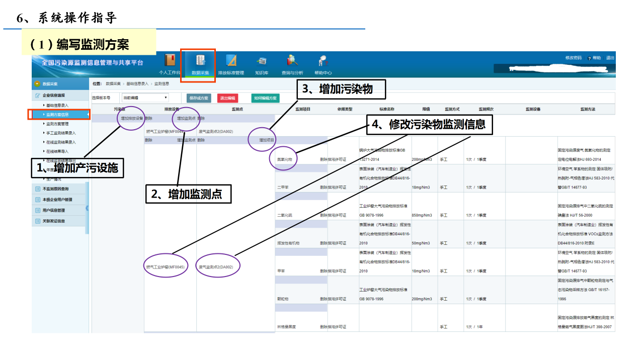Image resolution: width=644 pixels, height=362 pixels.
Task: Open 排放标准管理 ruler icon
Action: tap(231, 61)
